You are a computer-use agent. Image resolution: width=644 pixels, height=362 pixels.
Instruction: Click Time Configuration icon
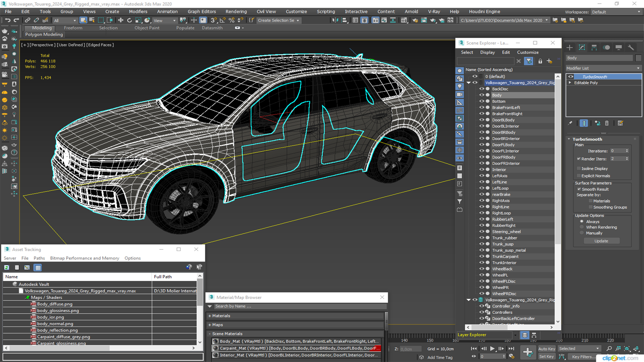tap(512, 356)
